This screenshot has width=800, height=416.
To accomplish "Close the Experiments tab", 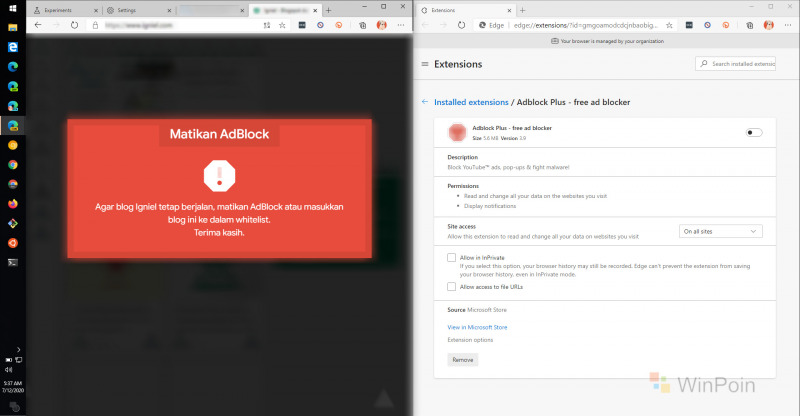I will tap(95, 10).
